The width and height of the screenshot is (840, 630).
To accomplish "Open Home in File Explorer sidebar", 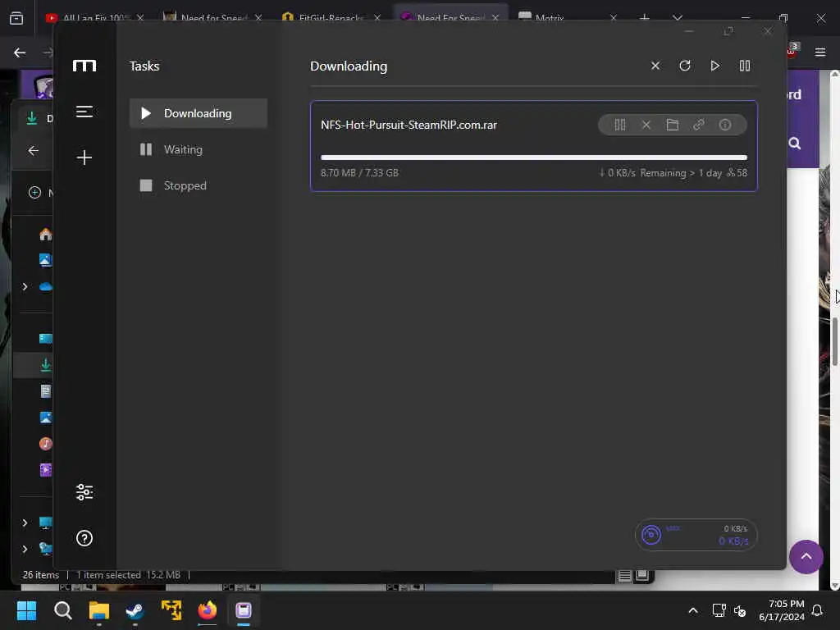I will point(46,234).
